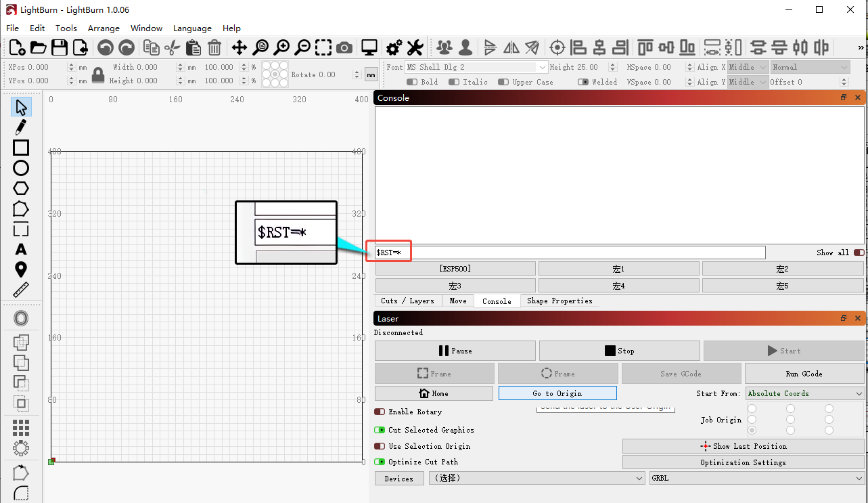868x503 pixels.
Task: Save the project using floppy disk icon
Action: click(x=60, y=47)
